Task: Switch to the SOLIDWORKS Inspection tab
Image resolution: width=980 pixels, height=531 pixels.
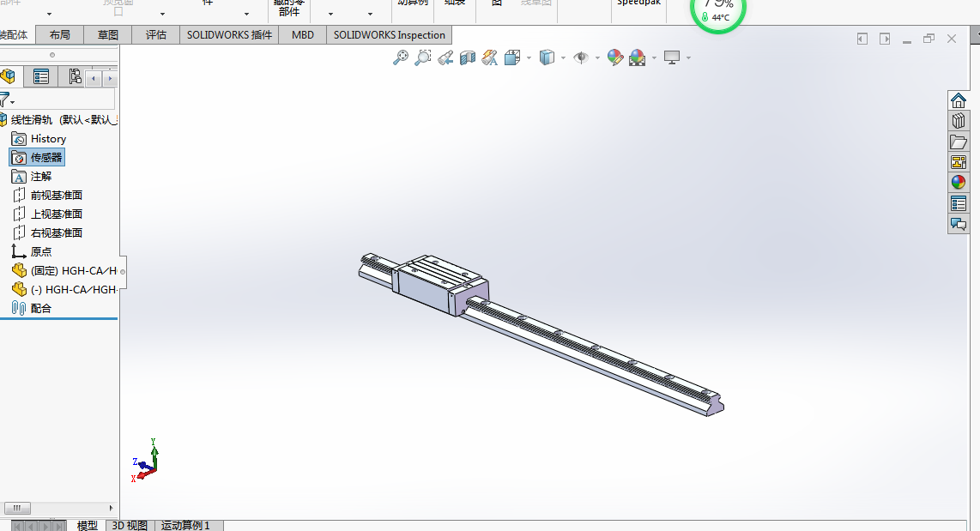Action: point(389,35)
